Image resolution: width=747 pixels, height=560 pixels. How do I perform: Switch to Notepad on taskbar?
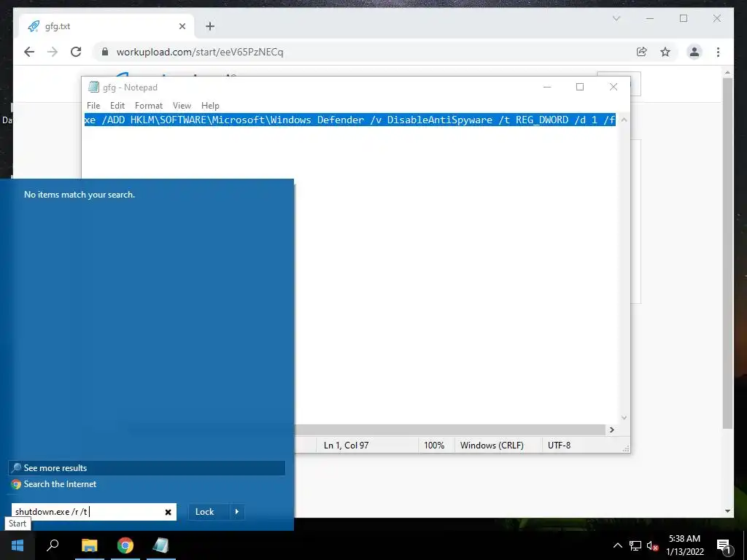[161, 545]
